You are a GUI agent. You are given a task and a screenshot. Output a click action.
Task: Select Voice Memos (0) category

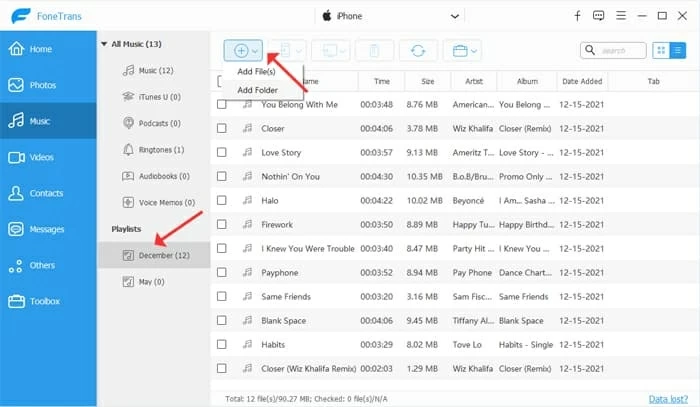click(x=154, y=203)
